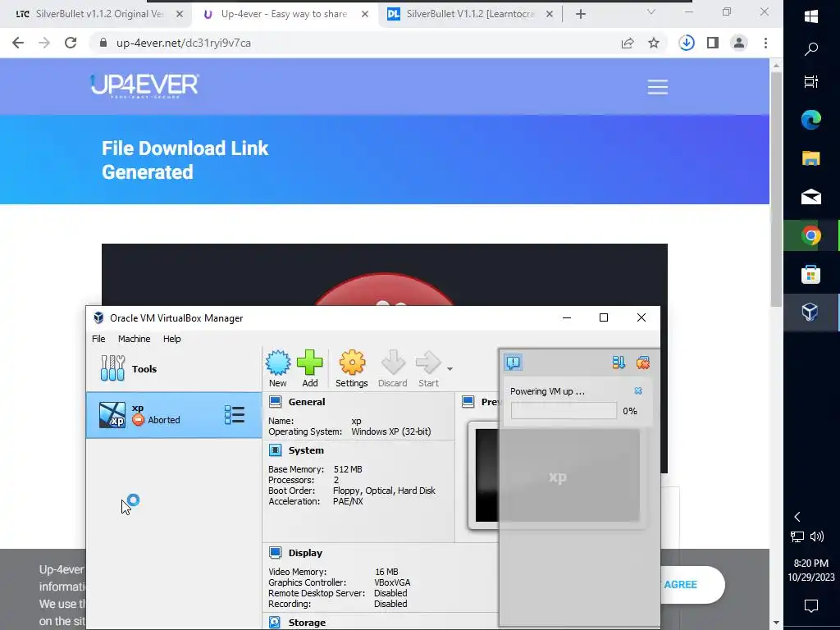The width and height of the screenshot is (840, 630).
Task: Toggle notification ordering icon in progress panel
Action: pos(619,363)
